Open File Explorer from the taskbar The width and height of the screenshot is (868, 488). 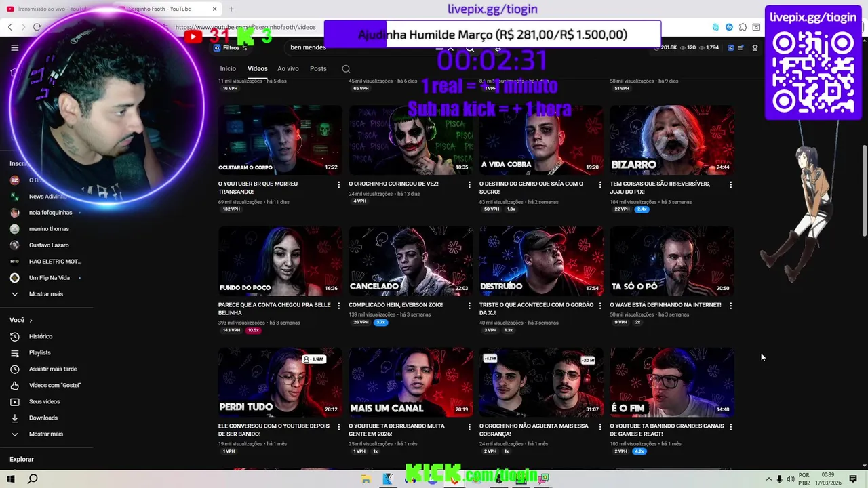(366, 479)
